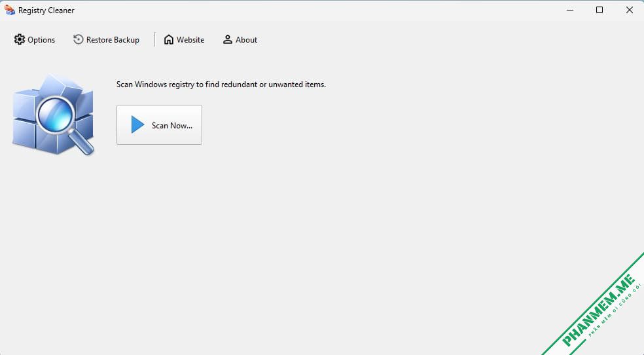Open the Options label in toolbar

click(41, 40)
